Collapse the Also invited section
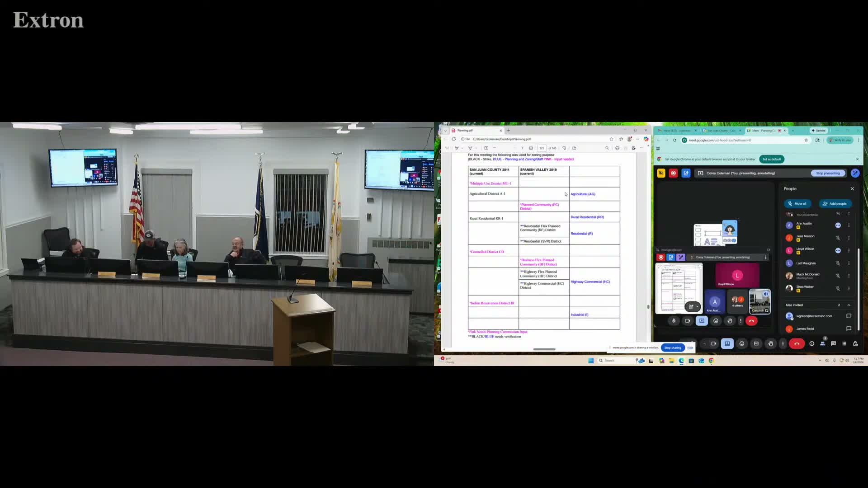Viewport: 868px width, 488px height. pyautogui.click(x=849, y=305)
